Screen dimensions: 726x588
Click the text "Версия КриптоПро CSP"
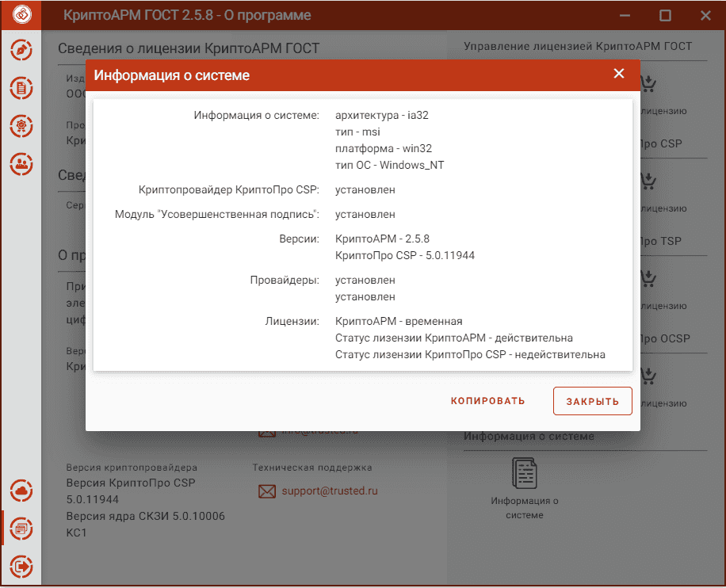131,483
